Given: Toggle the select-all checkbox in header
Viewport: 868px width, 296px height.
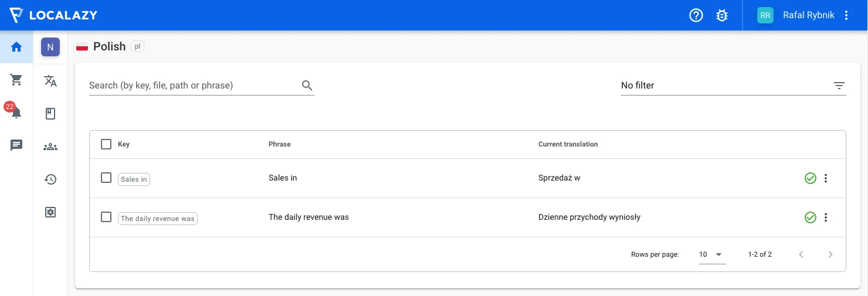Looking at the screenshot, I should click(106, 144).
